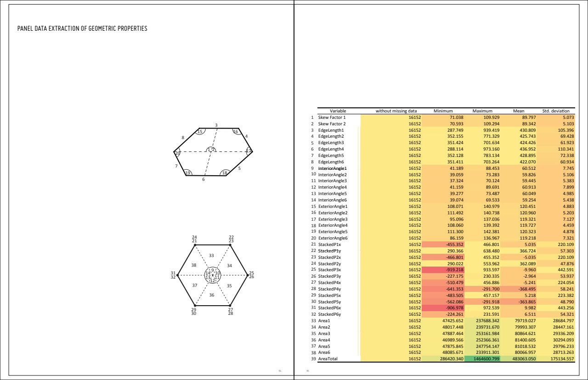Click the "InteriorAngle1" row label
The width and height of the screenshot is (588, 380).
333,168
